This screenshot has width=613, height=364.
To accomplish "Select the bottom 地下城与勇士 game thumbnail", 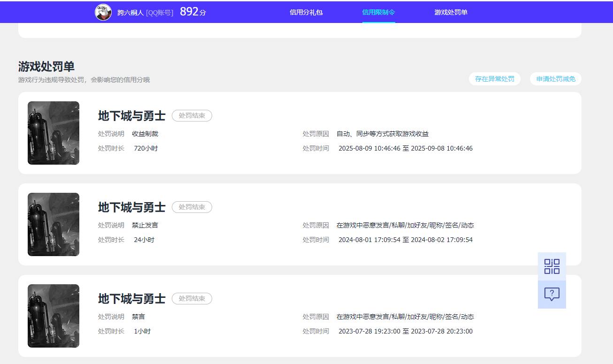I will point(53,316).
